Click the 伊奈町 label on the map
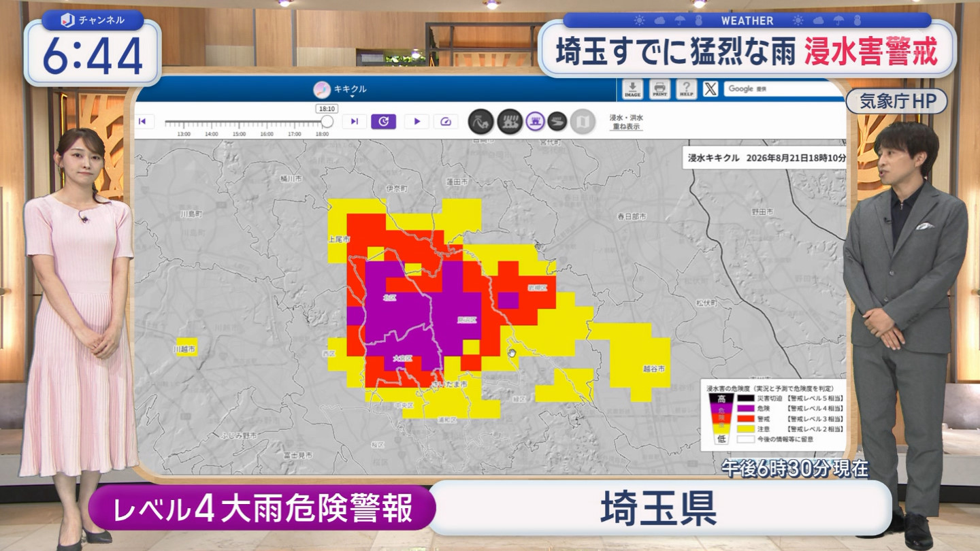This screenshot has width=980, height=551. coord(395,188)
